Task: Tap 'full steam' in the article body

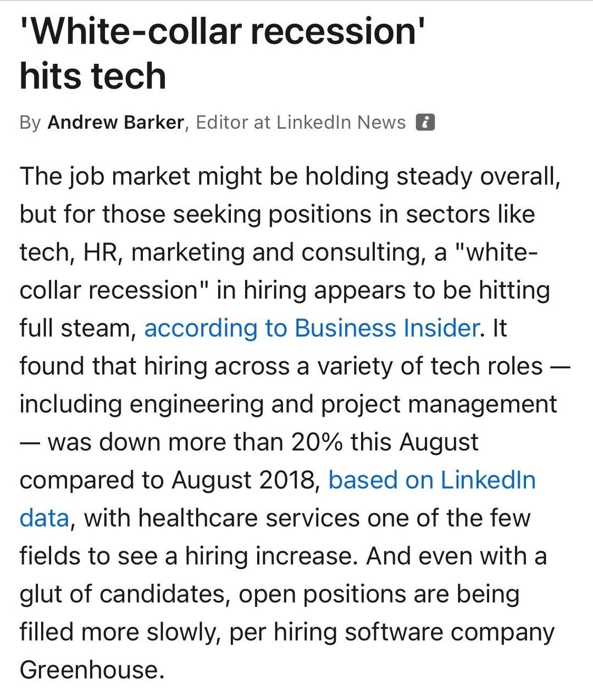Action: (x=76, y=328)
